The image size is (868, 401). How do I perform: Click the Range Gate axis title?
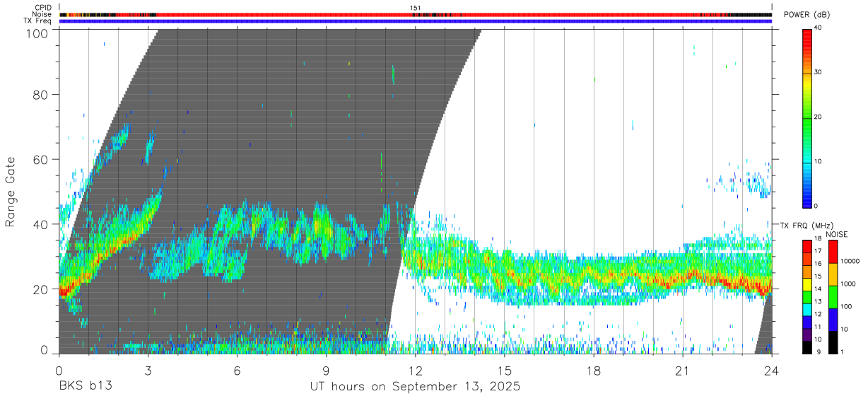tap(11, 192)
